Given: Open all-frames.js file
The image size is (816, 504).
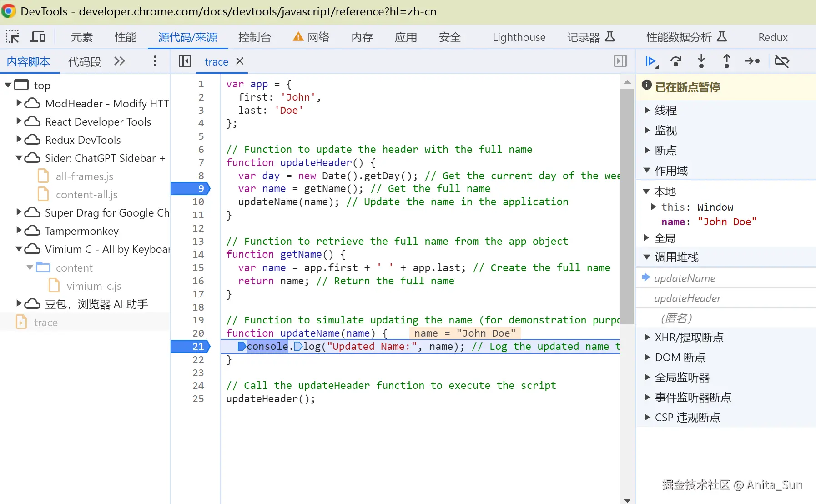Looking at the screenshot, I should tap(85, 176).
